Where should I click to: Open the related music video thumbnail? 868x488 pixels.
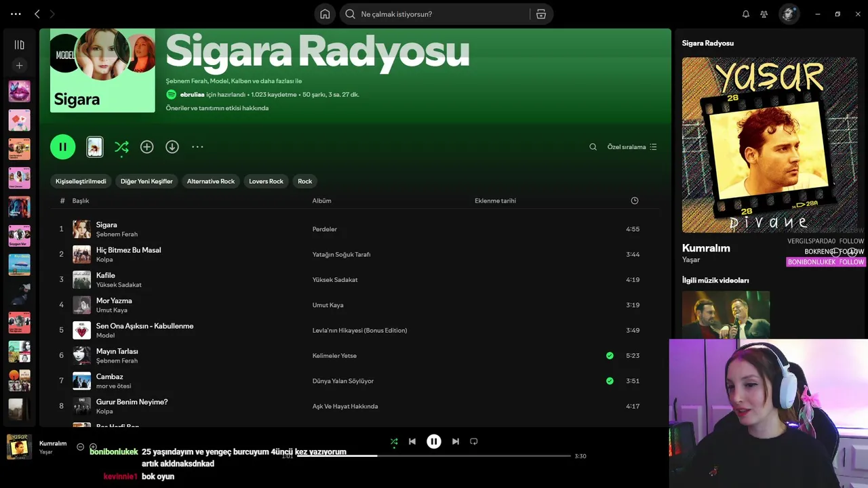click(726, 315)
